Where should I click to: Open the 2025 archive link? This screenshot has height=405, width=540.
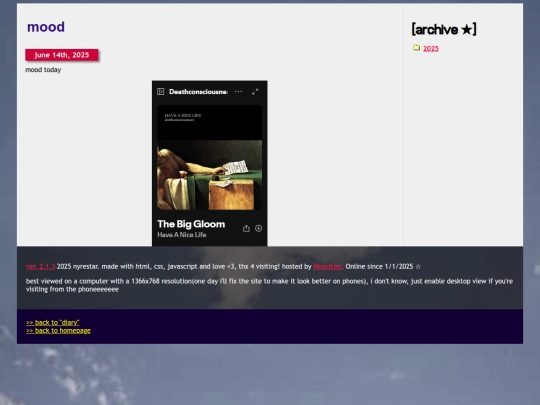point(431,49)
